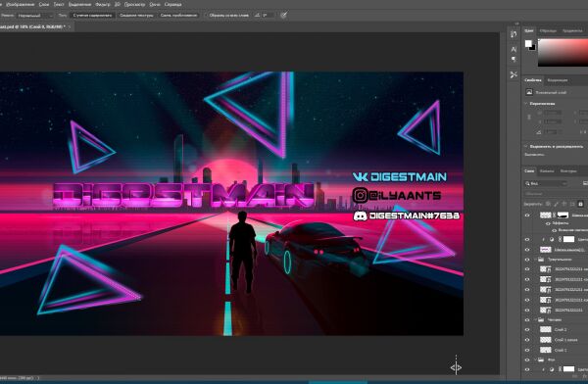Switch to the Каналы tab
This screenshot has width=588, height=384.
coord(547,171)
